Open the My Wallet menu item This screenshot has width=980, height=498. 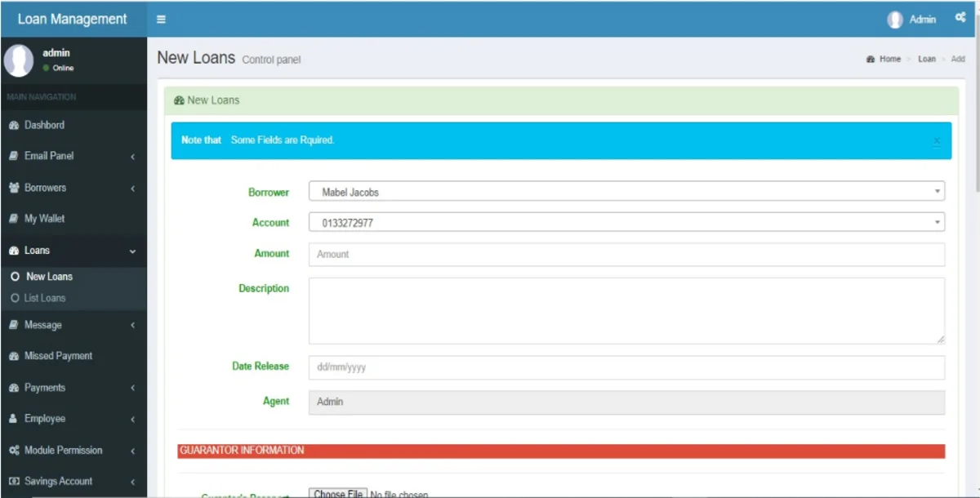point(73,219)
